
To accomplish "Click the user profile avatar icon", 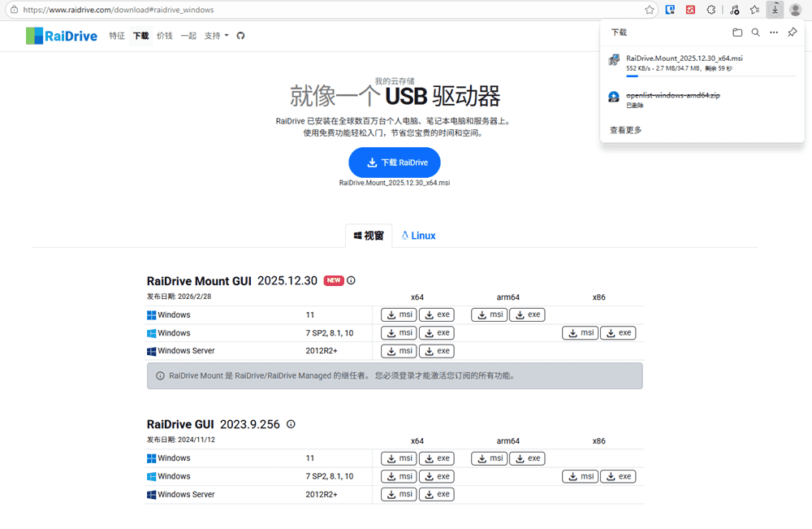I will click(796, 10).
